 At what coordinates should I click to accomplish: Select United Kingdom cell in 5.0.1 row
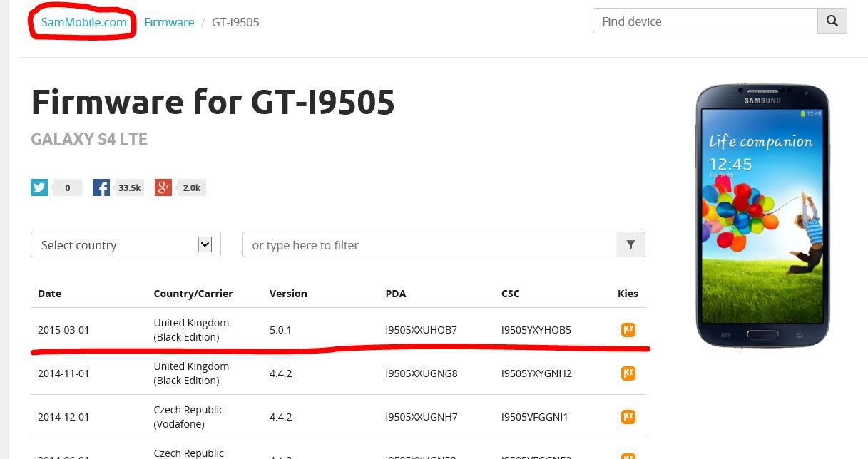pos(191,330)
